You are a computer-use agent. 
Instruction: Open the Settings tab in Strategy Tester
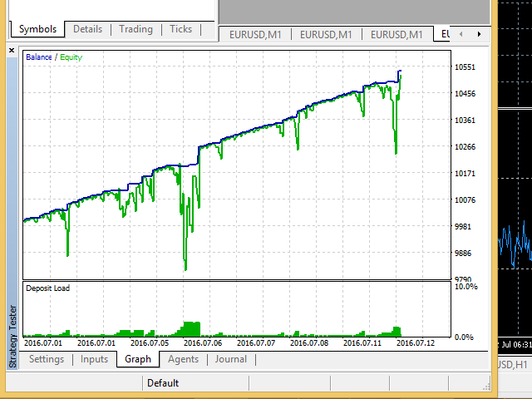point(47,359)
